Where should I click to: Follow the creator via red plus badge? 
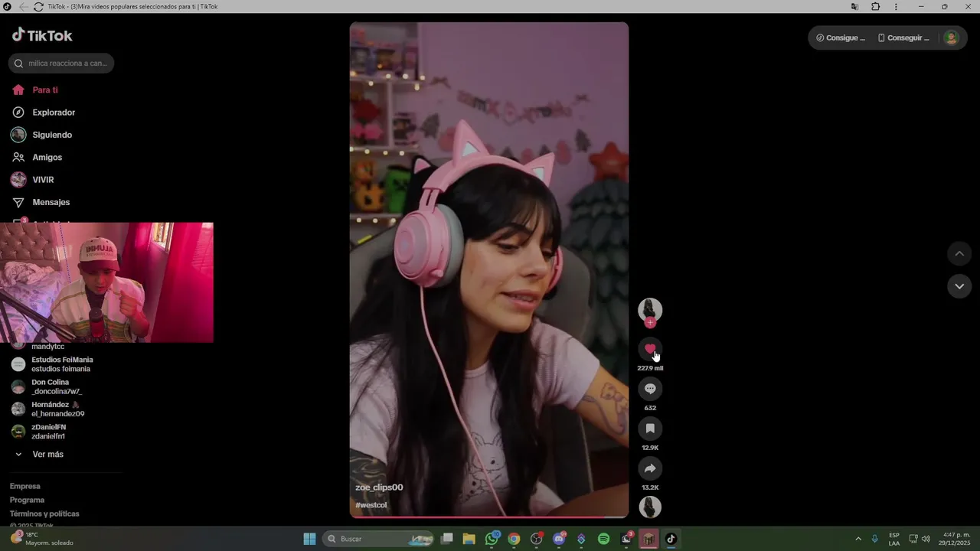(650, 323)
